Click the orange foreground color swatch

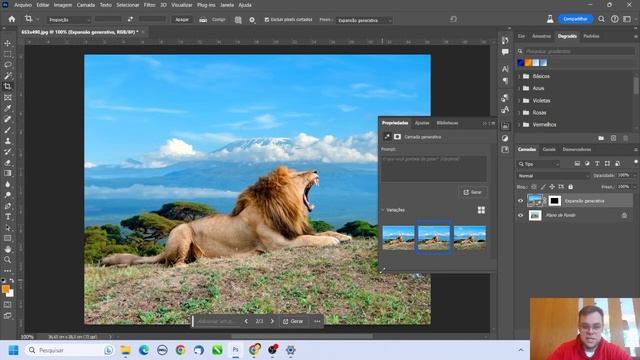(x=5, y=289)
